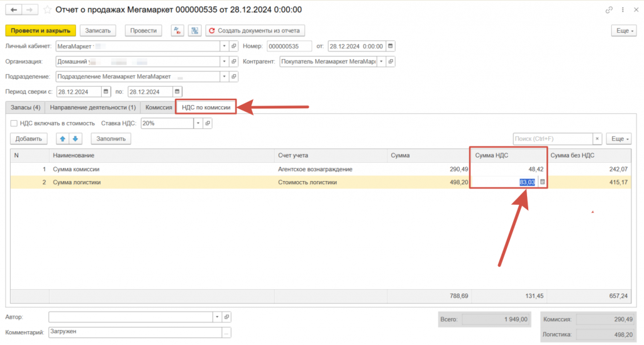
Task: Expand the Ставка НДС dropdown
Action: (197, 124)
